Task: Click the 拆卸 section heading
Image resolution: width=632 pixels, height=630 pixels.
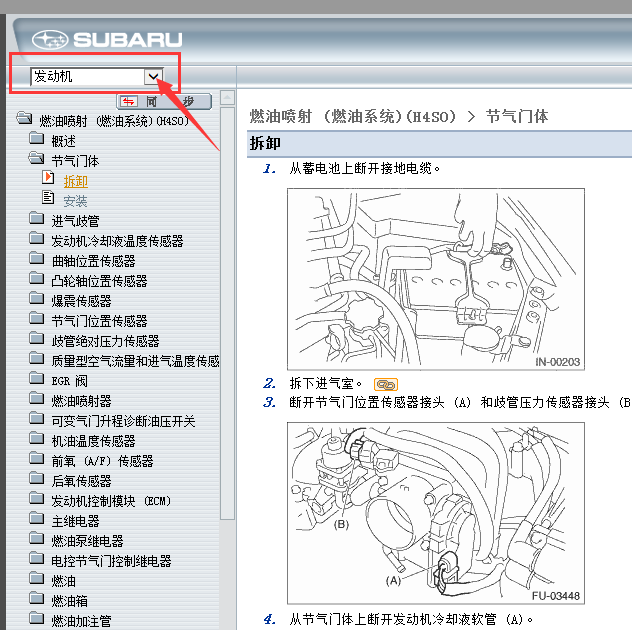Action: pos(265,143)
